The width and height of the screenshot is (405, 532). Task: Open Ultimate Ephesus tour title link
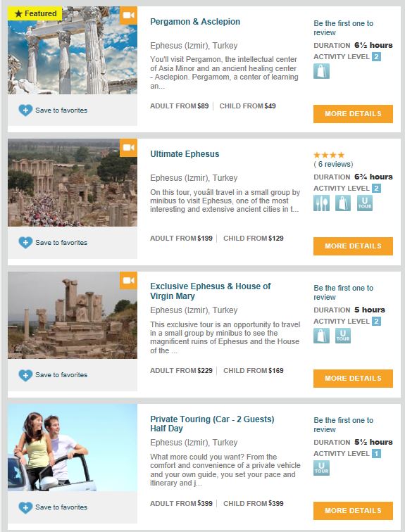[x=185, y=154]
